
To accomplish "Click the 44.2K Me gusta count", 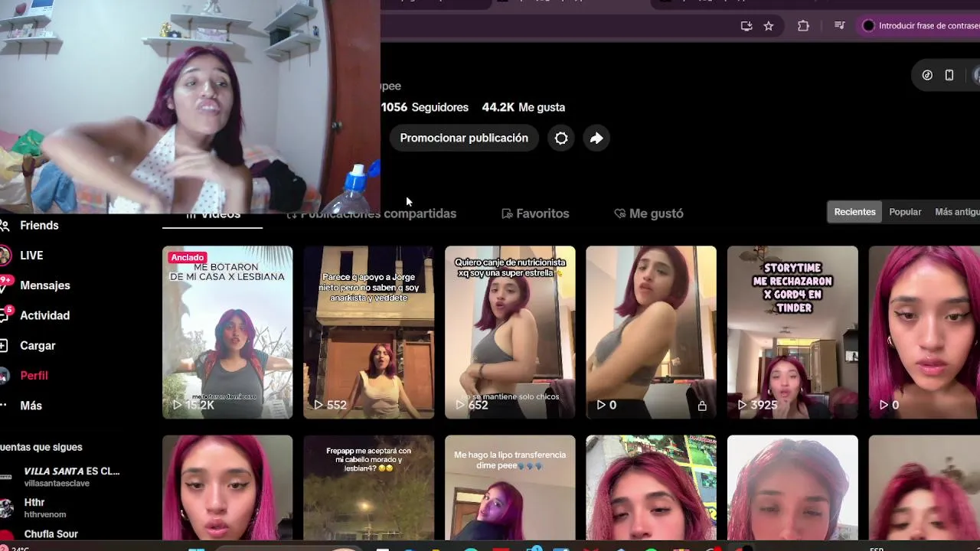I will point(524,107).
